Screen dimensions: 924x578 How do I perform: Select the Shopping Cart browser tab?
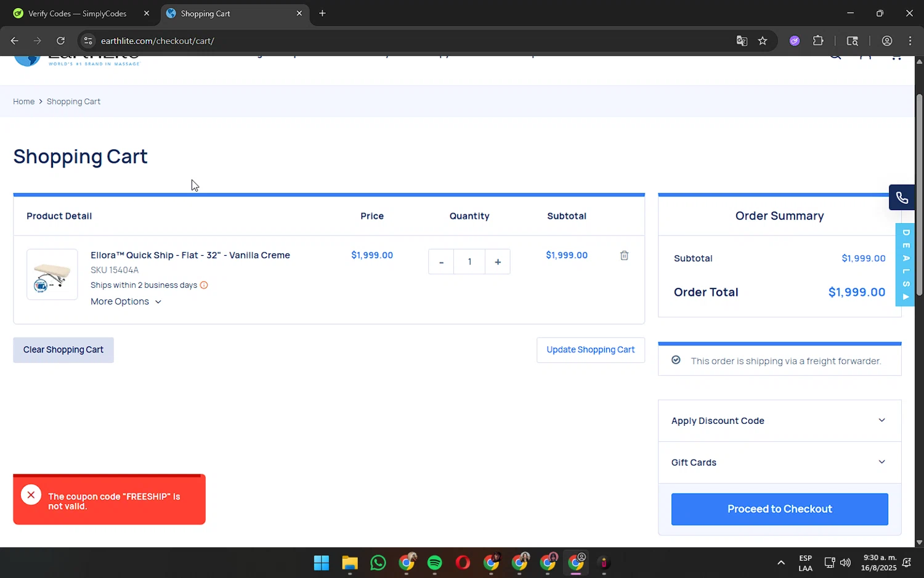[234, 13]
